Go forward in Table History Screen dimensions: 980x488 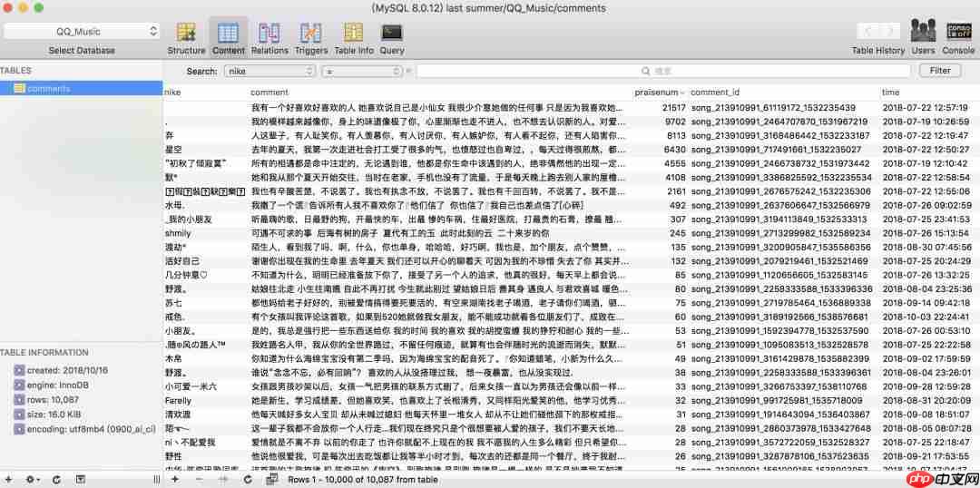[889, 31]
